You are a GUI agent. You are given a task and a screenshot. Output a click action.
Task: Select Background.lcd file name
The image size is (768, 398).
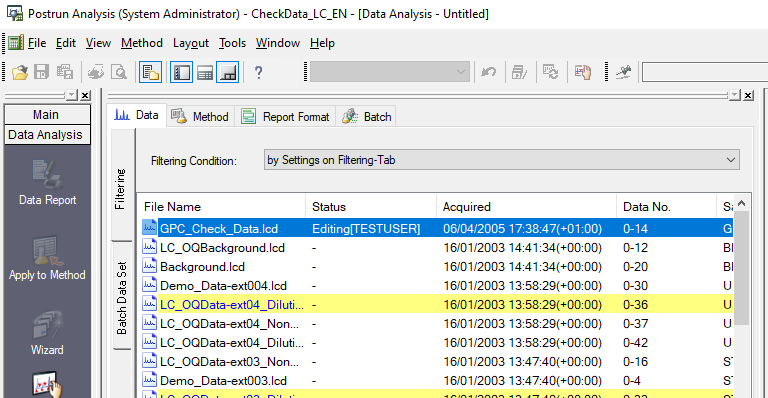(x=202, y=267)
